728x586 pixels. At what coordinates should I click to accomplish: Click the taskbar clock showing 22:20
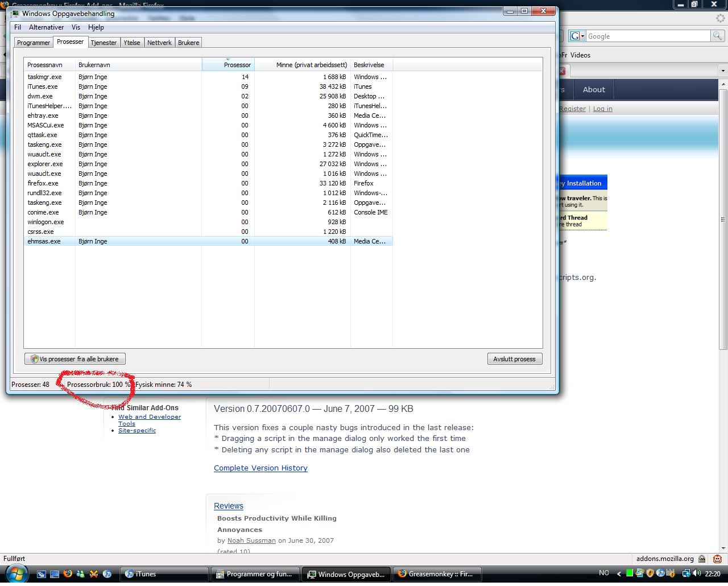[x=713, y=574]
